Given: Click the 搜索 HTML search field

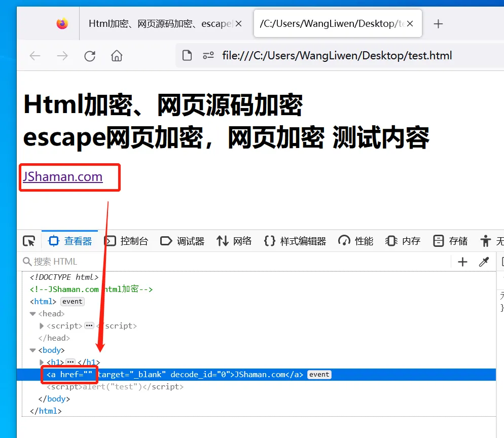Looking at the screenshot, I should pos(236,262).
